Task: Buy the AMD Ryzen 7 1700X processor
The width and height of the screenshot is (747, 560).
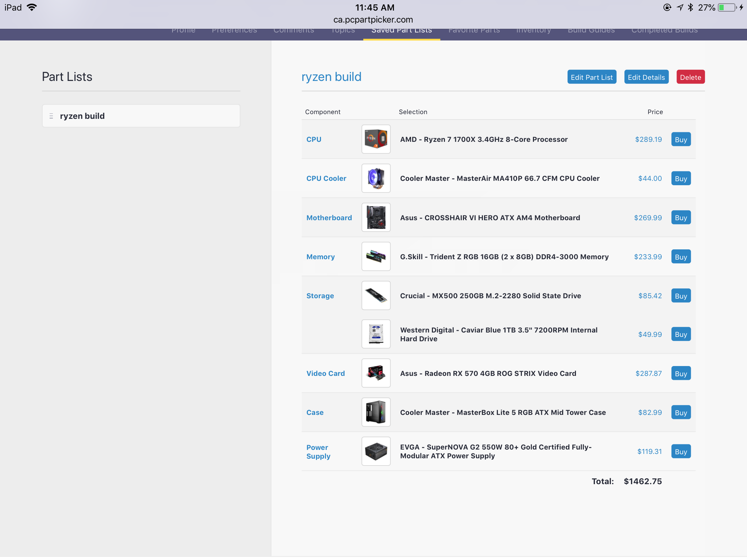Action: (681, 139)
